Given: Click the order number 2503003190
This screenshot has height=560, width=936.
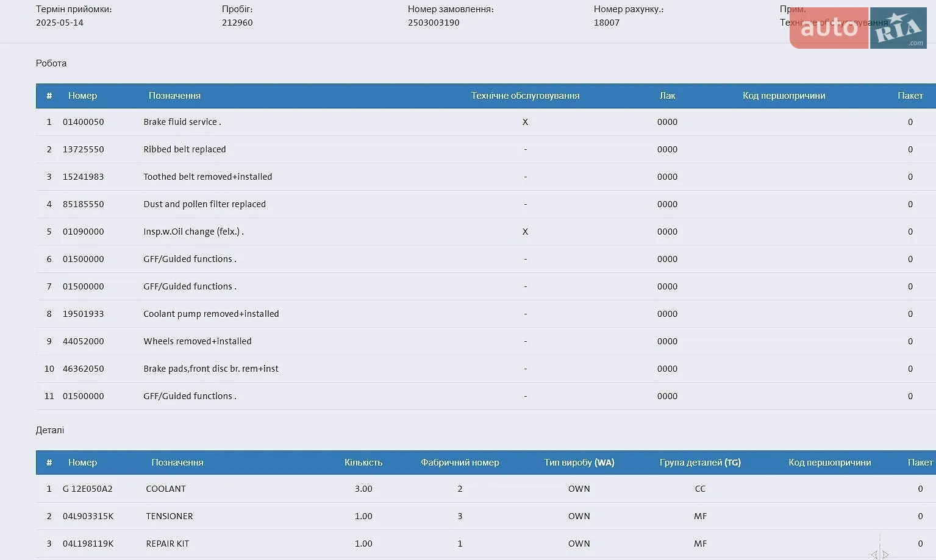Looking at the screenshot, I should tap(434, 23).
